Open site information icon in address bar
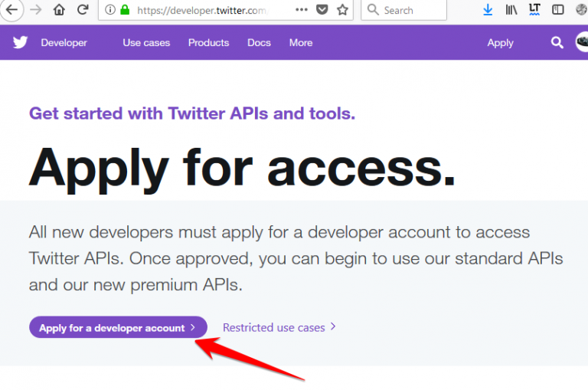The width and height of the screenshot is (588, 390). tap(110, 10)
